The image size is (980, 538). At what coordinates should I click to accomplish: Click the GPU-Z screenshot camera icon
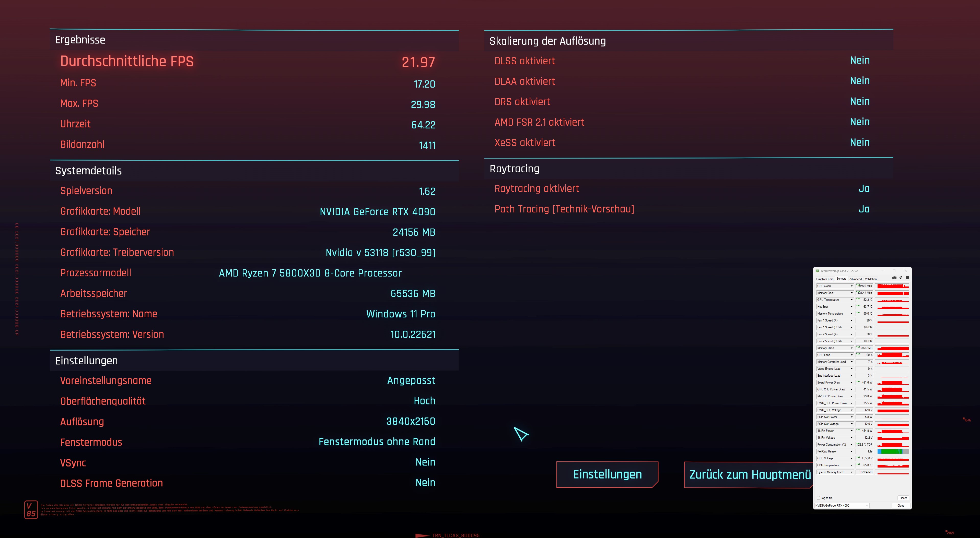(x=894, y=278)
